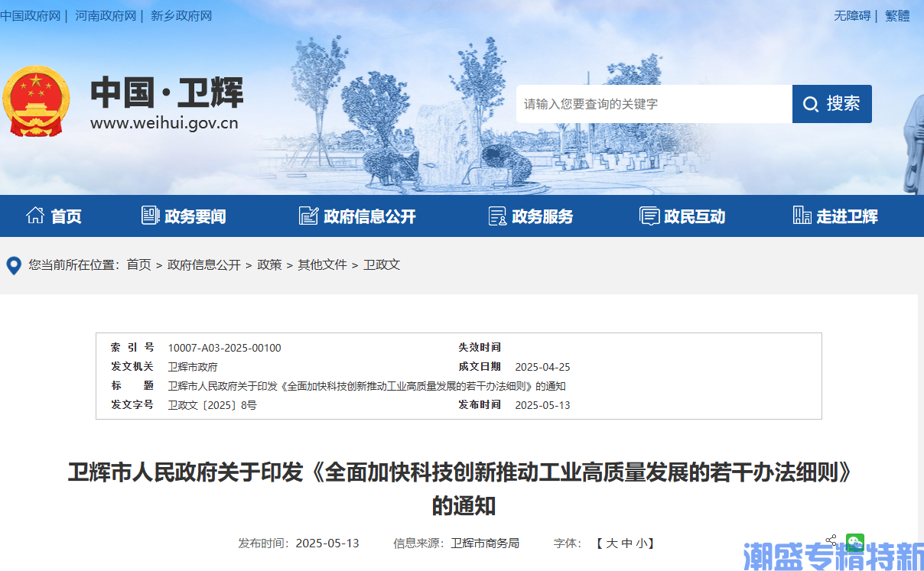The image size is (924, 571).
Task: Click the 搜索 search button
Action: click(x=832, y=104)
